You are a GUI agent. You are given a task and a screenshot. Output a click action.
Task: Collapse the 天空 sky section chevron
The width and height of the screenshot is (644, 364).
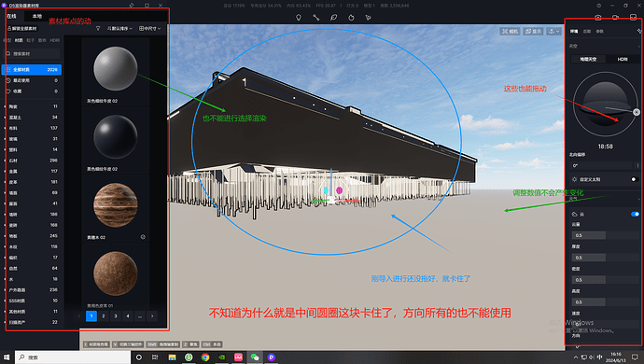639,46
